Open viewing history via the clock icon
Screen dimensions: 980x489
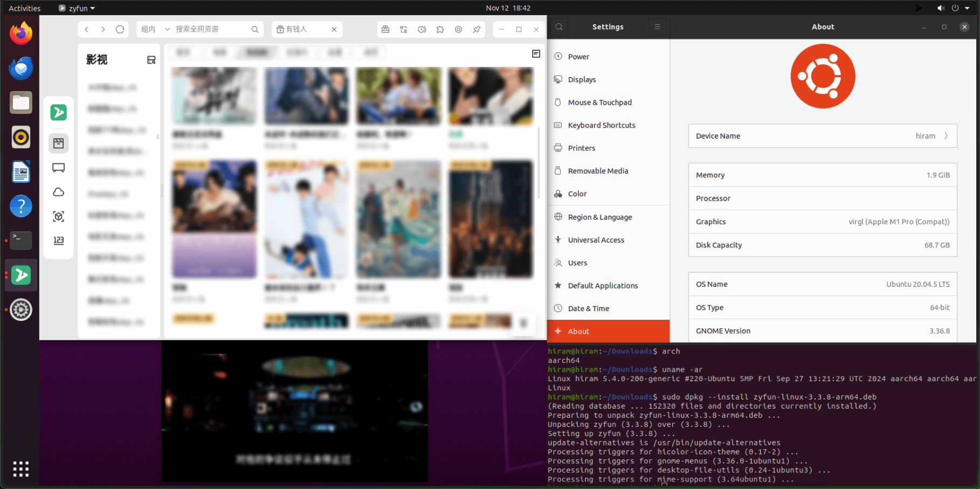[422, 30]
